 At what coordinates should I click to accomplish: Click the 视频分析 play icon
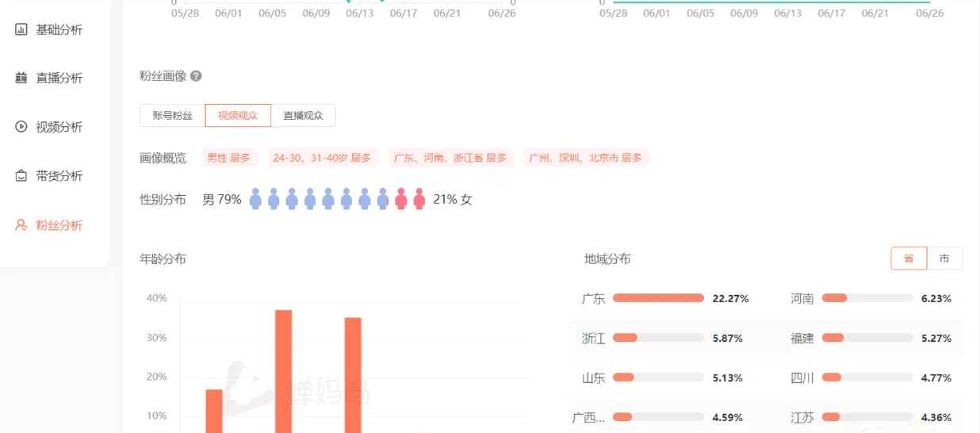pos(21,127)
